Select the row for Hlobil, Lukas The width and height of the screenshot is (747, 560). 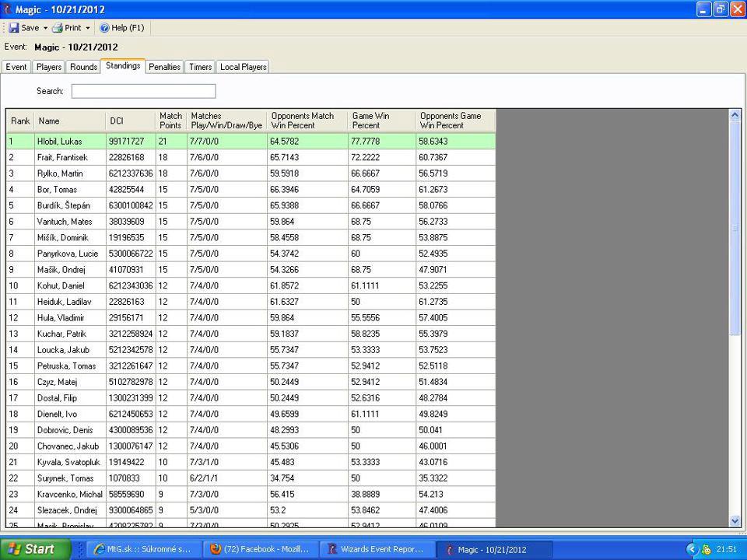tap(251, 142)
